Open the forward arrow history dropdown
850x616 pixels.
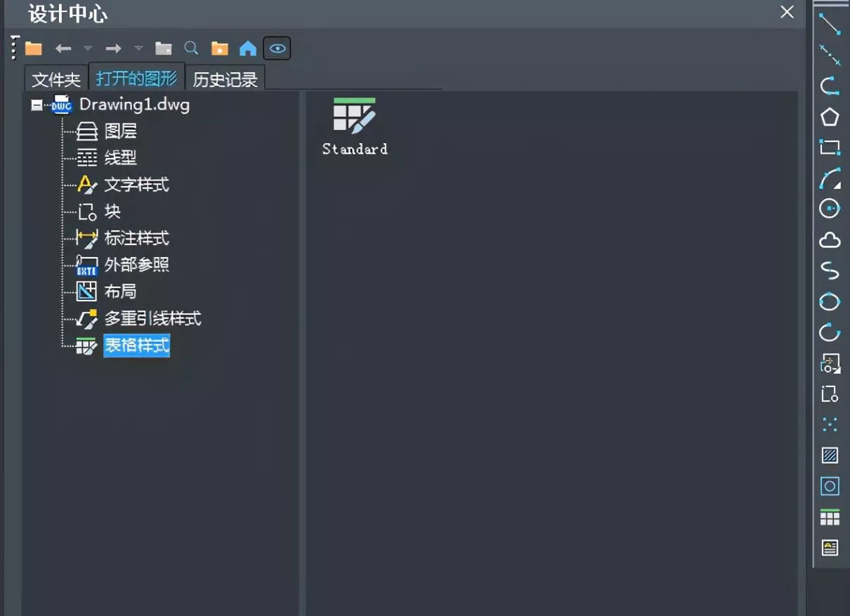pos(138,48)
